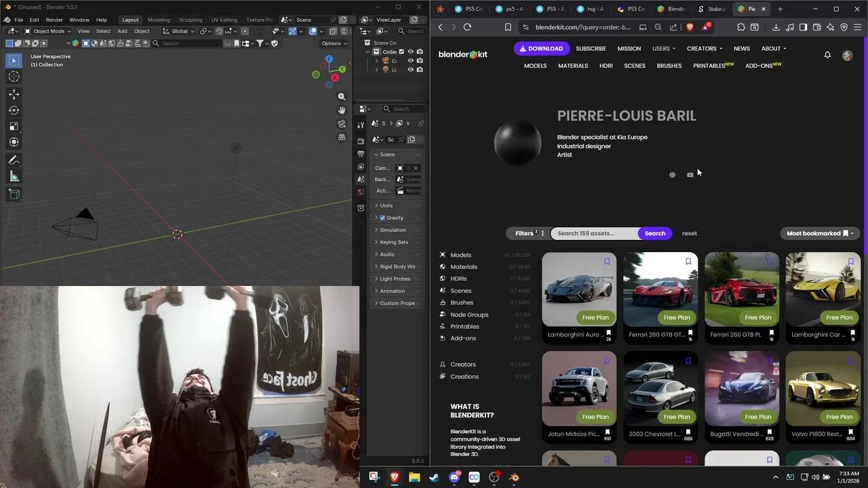The image size is (868, 488).
Task: Open the Volvo P1800 asset thumbnail
Action: tap(823, 388)
